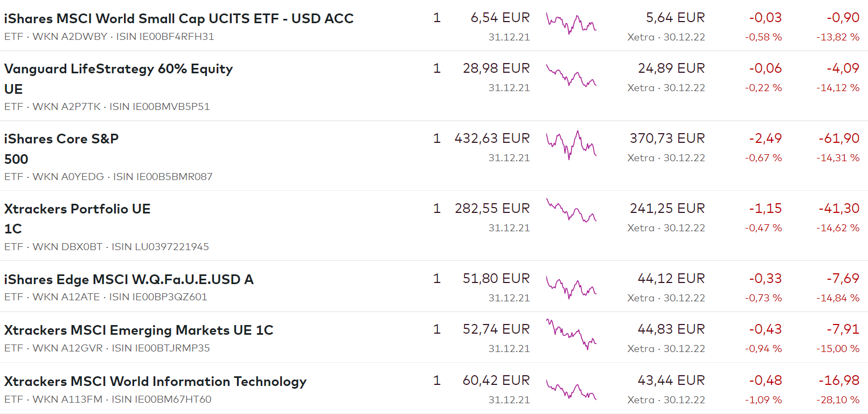Viewport: 868px width, 414px height.
Task: Click sparkline chart for Vanguard LifeStrategy
Action: click(x=571, y=75)
